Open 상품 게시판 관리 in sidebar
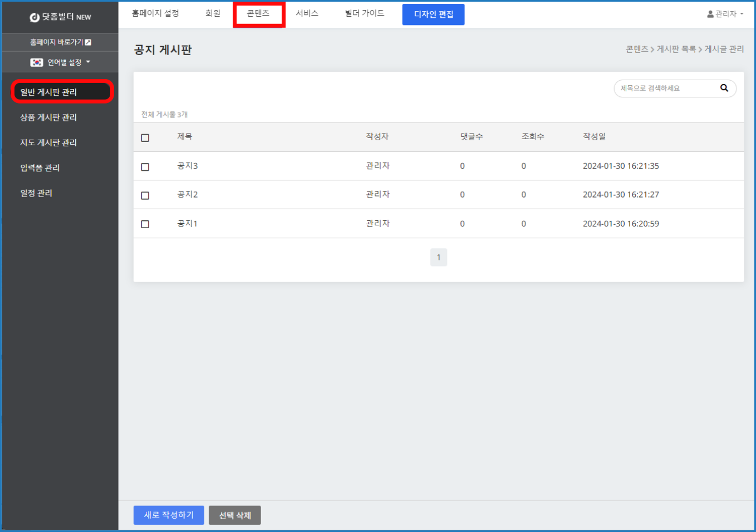Screen dimensions: 756x532 [48, 117]
